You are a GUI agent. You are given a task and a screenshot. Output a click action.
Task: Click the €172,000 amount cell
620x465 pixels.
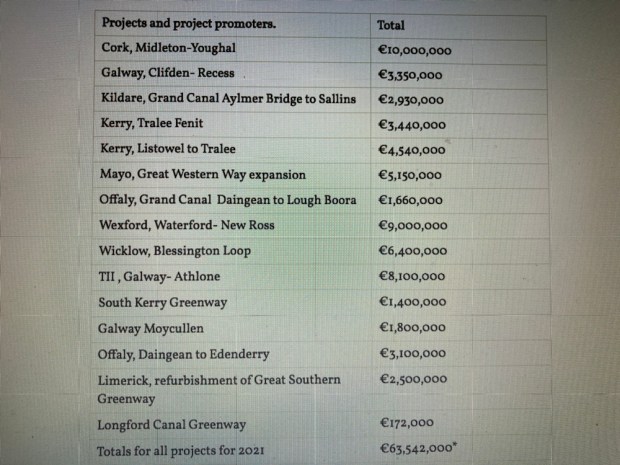point(406,424)
